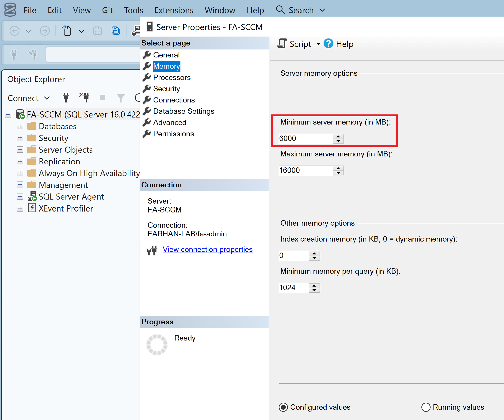Increase the Minimum server memory value with the up arrow
This screenshot has width=504, height=420.
point(338,136)
